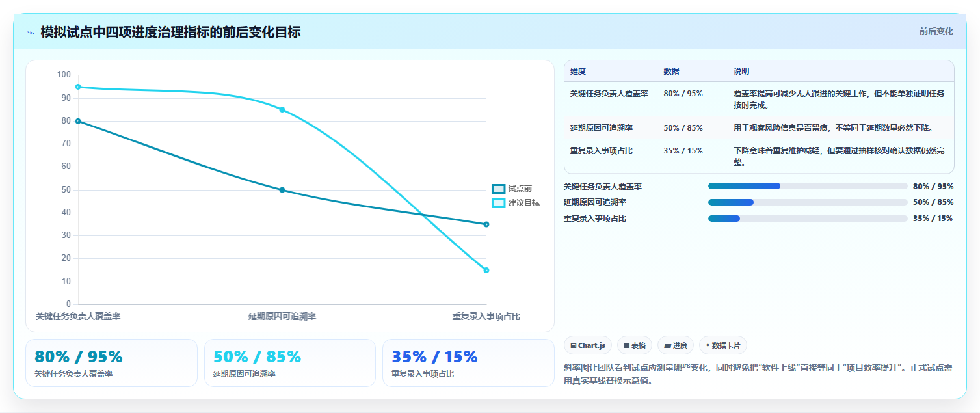
Task: Click the 35% / 15% progress value
Action: coord(933,219)
